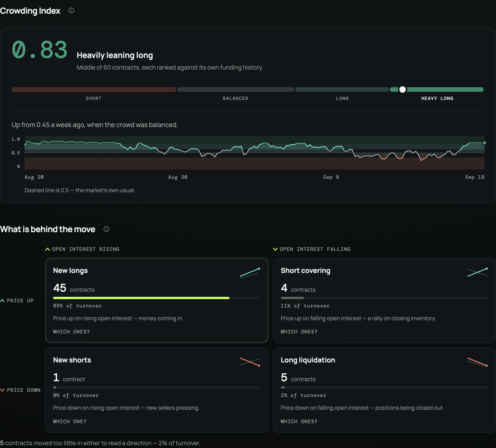Click the Long liquidation trend sparkline icon
Viewport: 496px width, 448px height.
(x=477, y=362)
